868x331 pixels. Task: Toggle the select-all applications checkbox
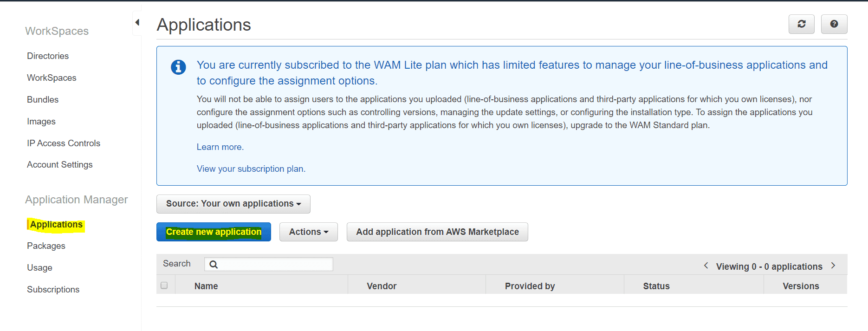164,286
